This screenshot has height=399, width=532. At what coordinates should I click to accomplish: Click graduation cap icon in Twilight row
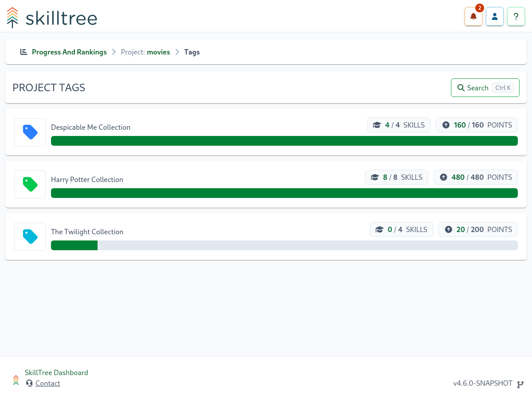379,230
